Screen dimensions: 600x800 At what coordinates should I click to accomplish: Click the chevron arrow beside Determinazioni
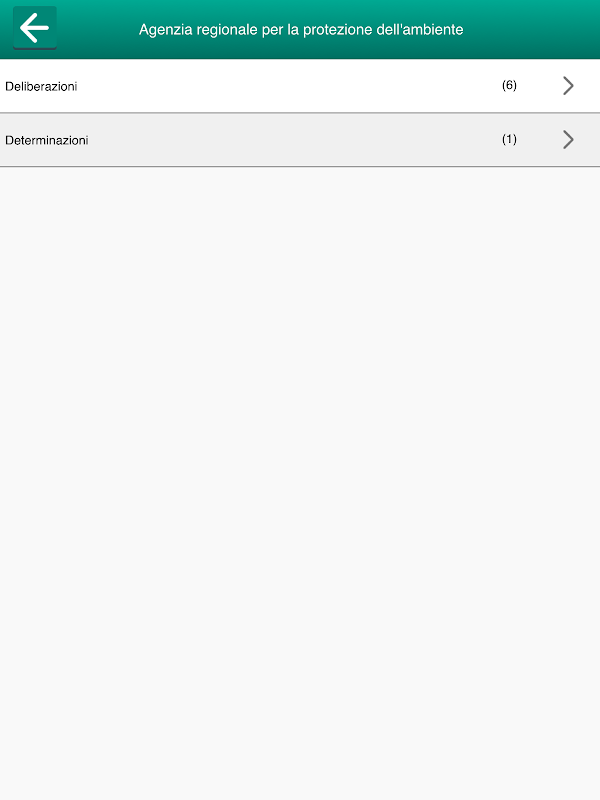tap(568, 139)
